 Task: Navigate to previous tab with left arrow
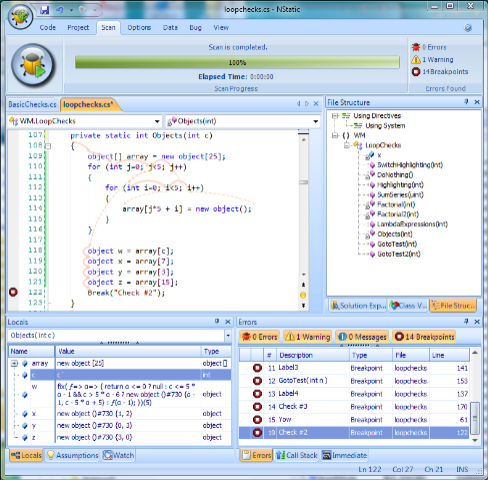coord(298,104)
